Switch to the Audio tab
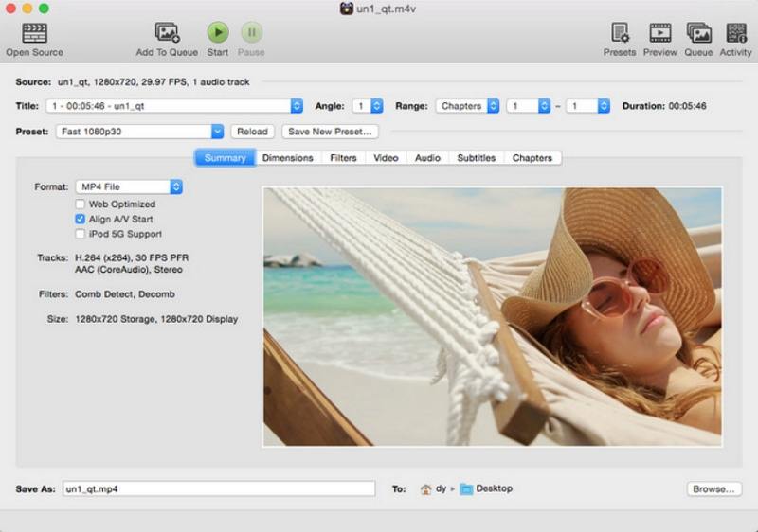Viewport: 758px width, 532px height. click(428, 158)
